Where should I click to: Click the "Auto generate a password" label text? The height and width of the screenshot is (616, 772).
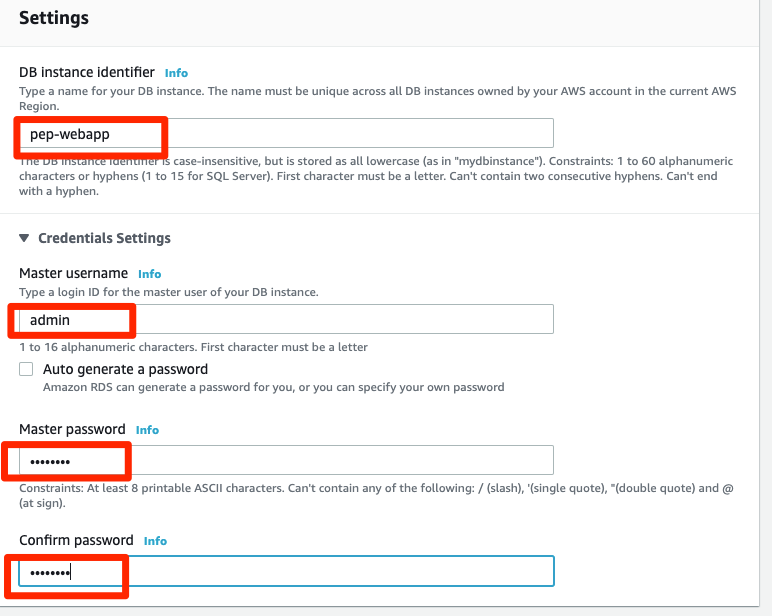(x=125, y=369)
